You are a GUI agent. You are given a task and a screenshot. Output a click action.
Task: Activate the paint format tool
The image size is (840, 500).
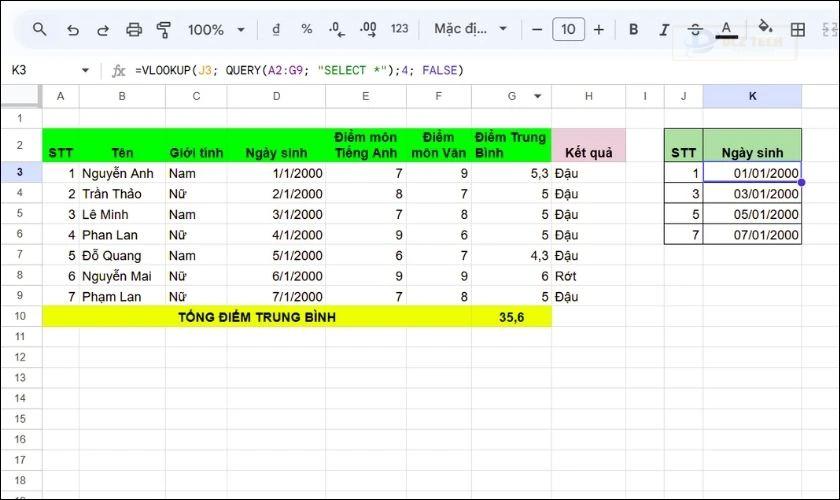click(x=164, y=29)
